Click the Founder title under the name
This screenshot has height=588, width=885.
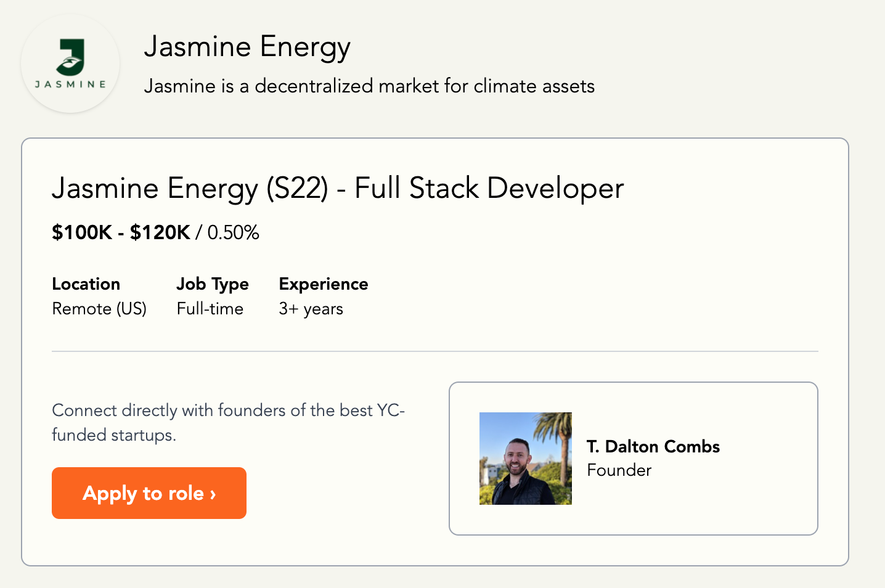coord(619,470)
